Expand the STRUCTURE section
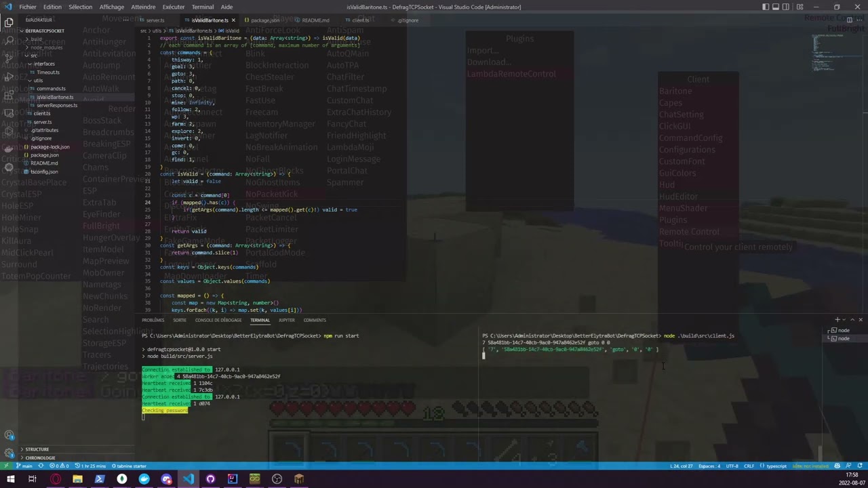This screenshot has height=488, width=868. pyautogui.click(x=37, y=449)
